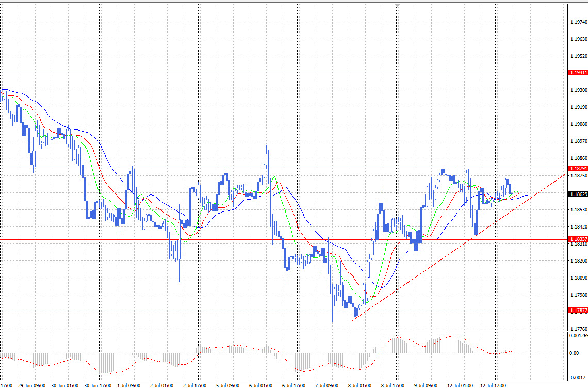Click price scale value 1.18310

[x=579, y=244]
